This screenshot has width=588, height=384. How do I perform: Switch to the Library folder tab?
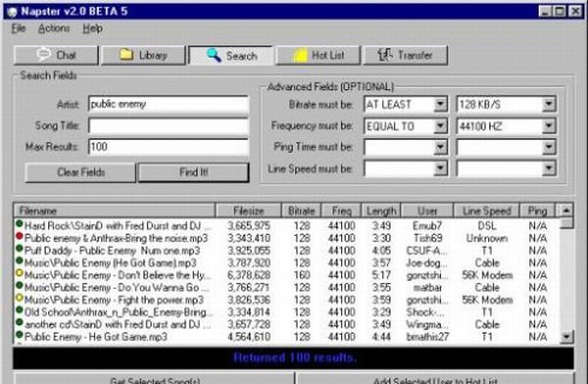143,56
